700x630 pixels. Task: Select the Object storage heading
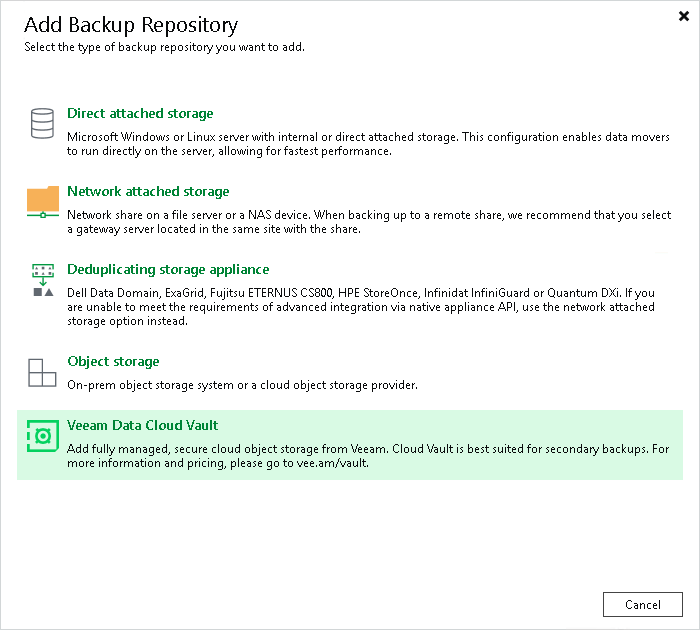click(113, 362)
